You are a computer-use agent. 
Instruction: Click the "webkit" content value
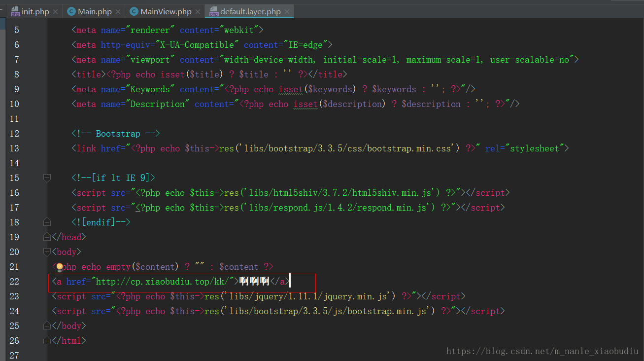(239, 30)
